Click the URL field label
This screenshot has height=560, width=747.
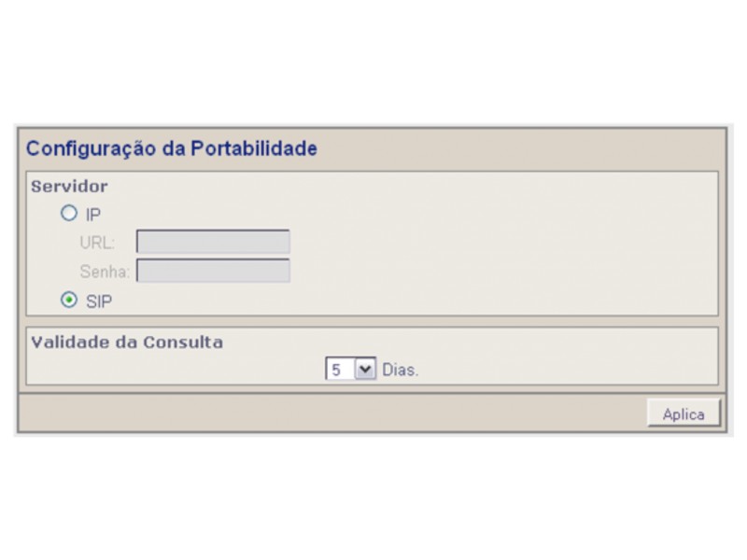tap(97, 243)
